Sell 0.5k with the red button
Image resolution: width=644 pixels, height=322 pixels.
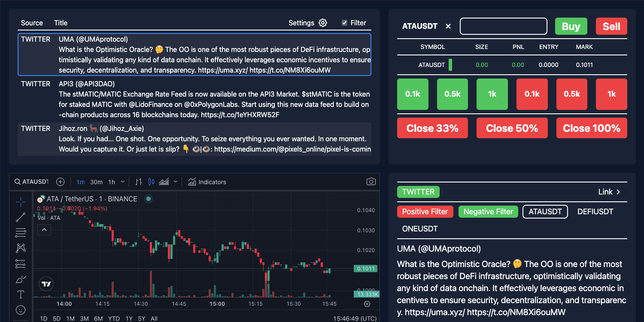point(572,94)
